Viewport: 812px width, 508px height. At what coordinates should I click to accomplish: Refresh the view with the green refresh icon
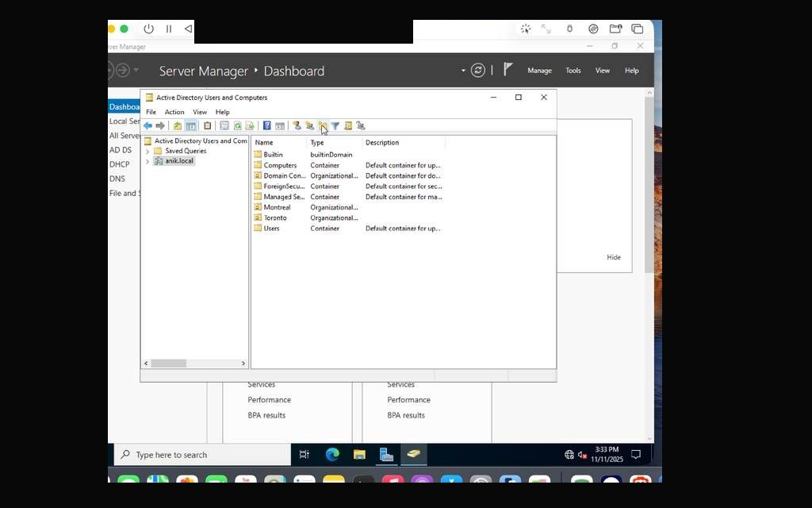(x=237, y=126)
